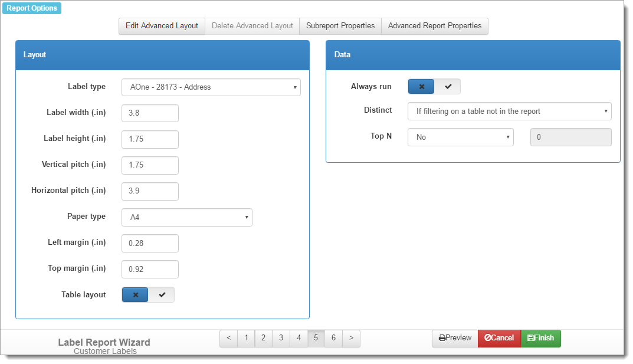The image size is (633, 364).
Task: Jump to wizard page 6
Action: (333, 338)
